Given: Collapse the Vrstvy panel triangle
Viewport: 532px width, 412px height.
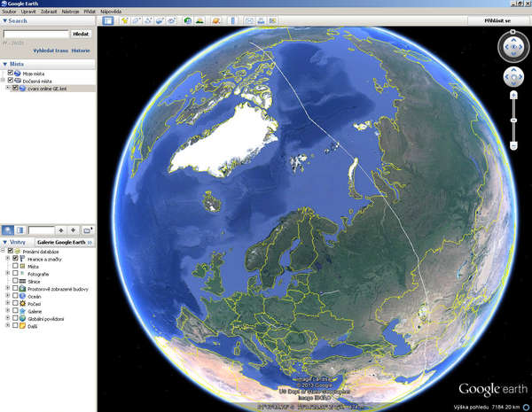Looking at the screenshot, I should (x=4, y=242).
